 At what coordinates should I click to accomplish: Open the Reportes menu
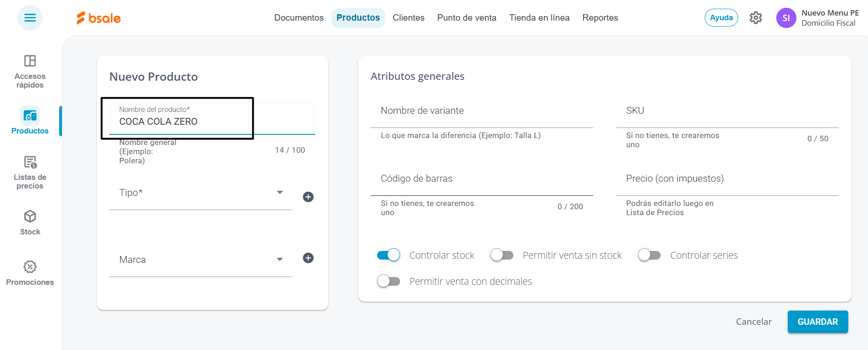600,18
